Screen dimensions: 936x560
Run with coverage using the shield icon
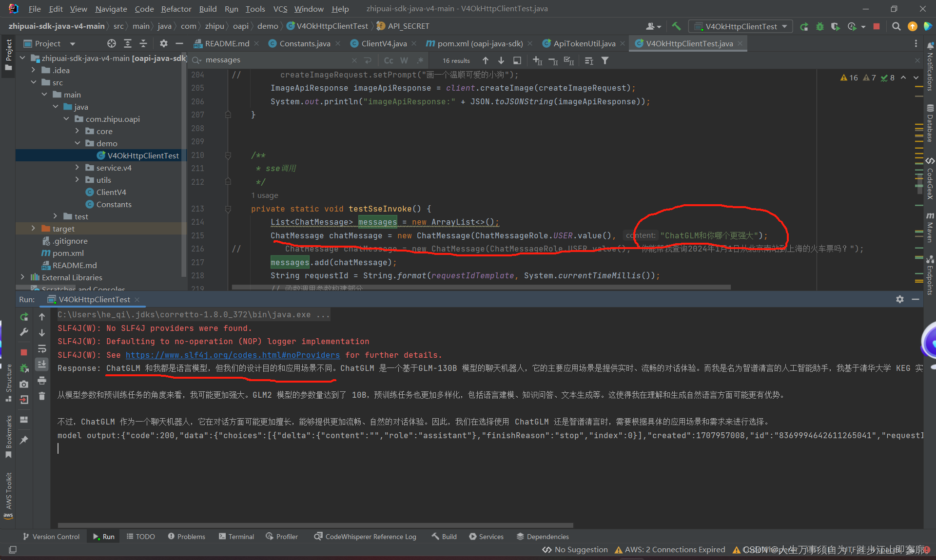click(x=835, y=26)
